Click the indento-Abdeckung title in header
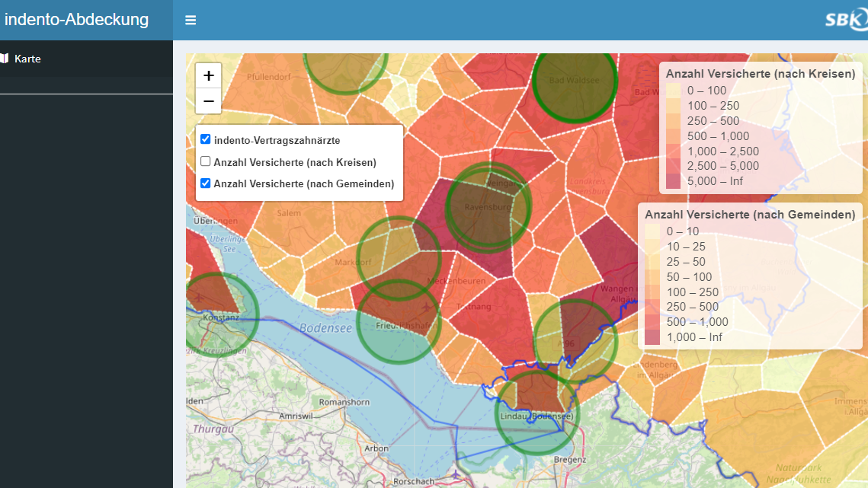The image size is (868, 488). (x=76, y=20)
